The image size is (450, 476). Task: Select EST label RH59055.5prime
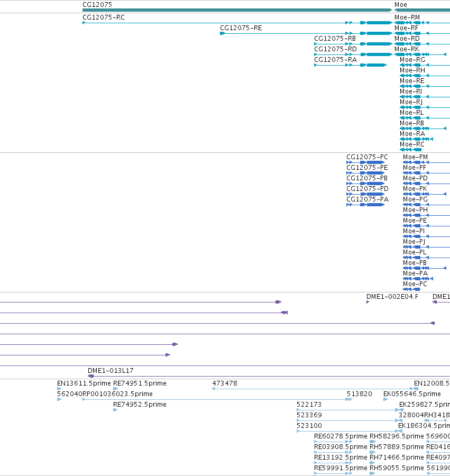pyautogui.click(x=397, y=468)
